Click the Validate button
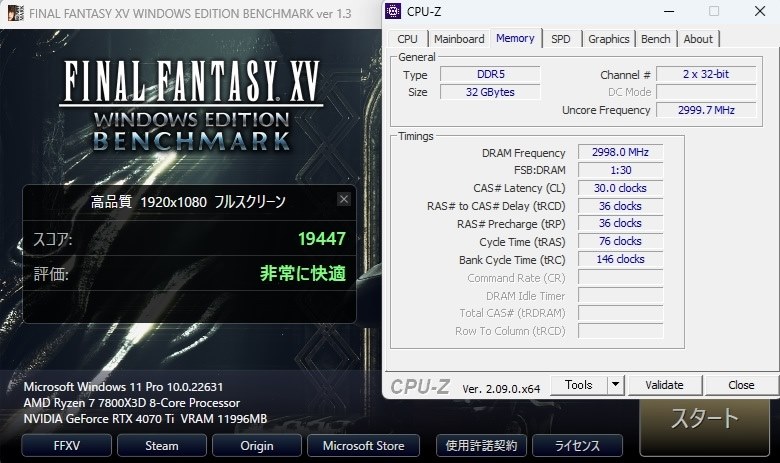780x463 pixels. tap(665, 385)
